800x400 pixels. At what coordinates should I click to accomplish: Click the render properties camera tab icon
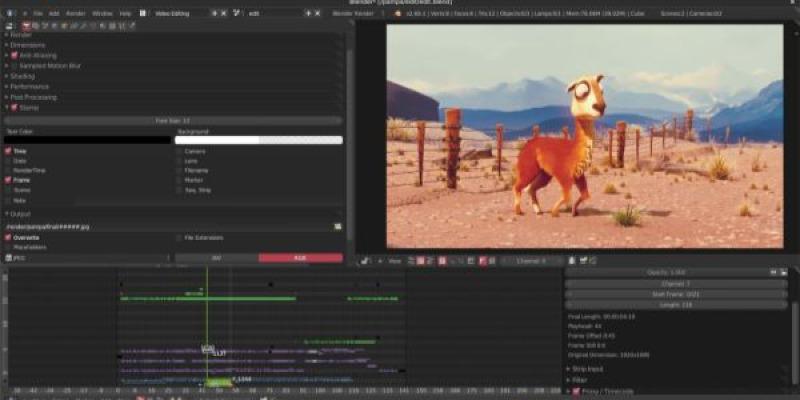coord(26,24)
